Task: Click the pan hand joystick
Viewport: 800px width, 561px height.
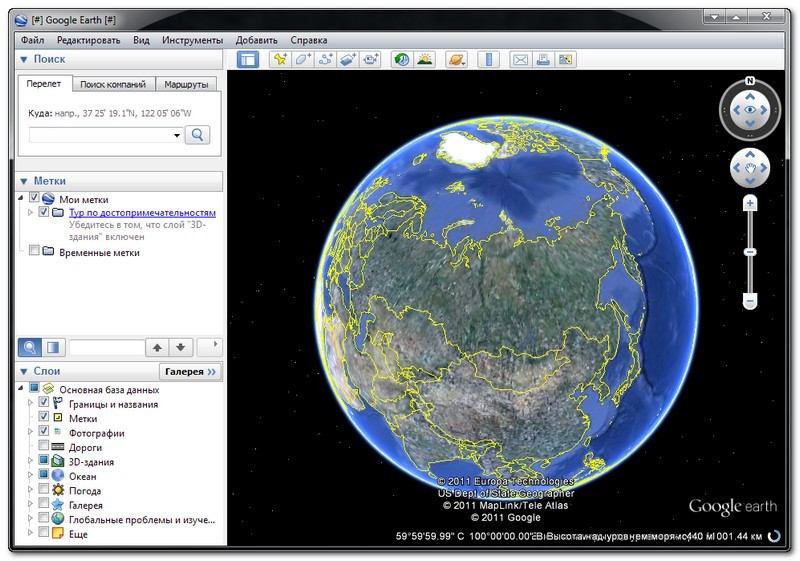Action: click(x=749, y=168)
